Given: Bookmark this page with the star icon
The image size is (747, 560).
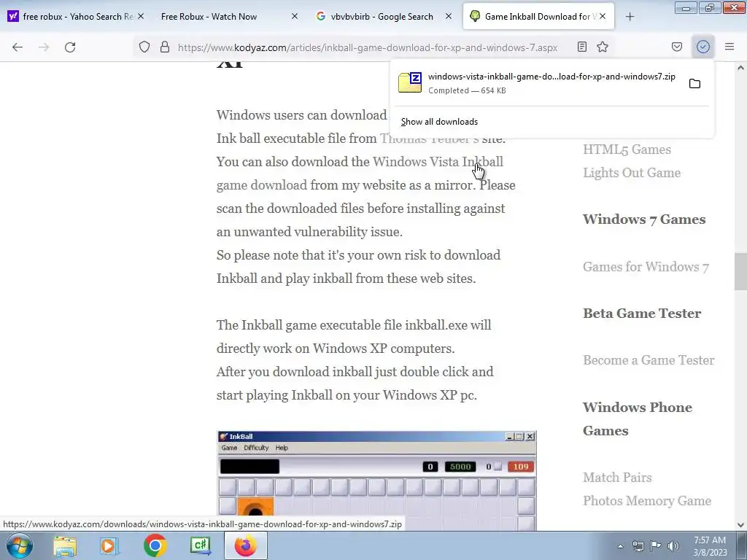Looking at the screenshot, I should coord(603,47).
